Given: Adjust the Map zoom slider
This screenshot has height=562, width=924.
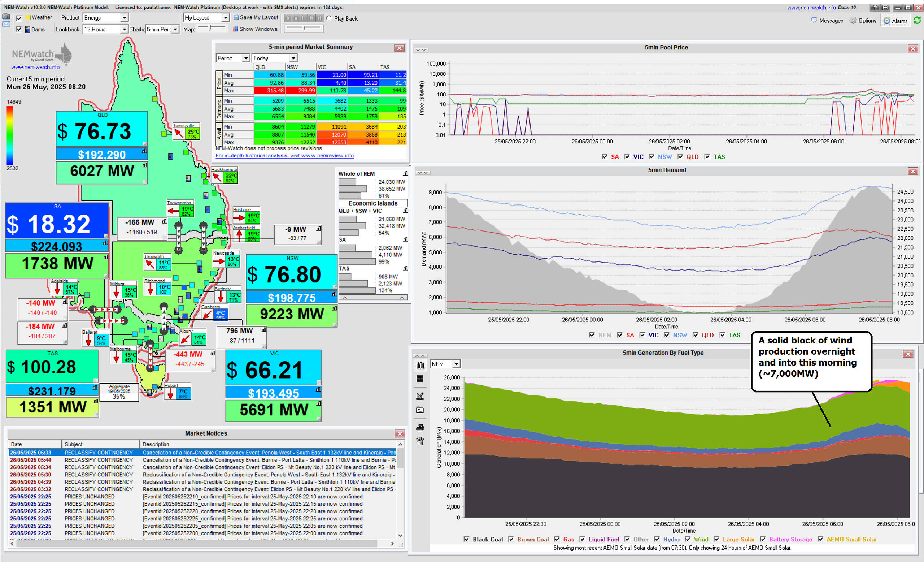Looking at the screenshot, I should point(212,28).
